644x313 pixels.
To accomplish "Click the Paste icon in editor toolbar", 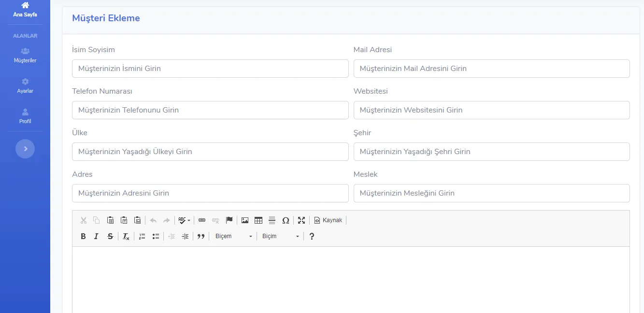I will tap(110, 220).
